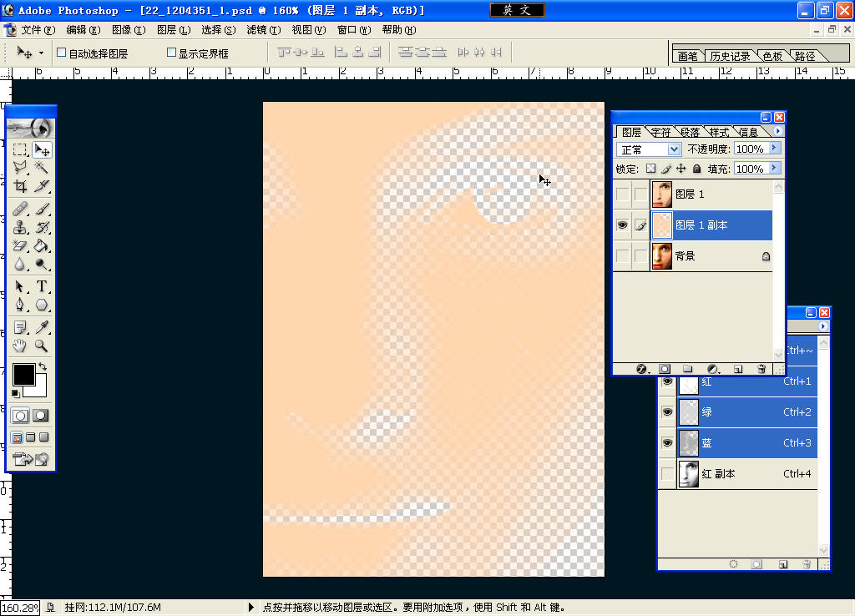Open 滤镜 menu
Image resolution: width=855 pixels, height=616 pixels.
[x=264, y=30]
